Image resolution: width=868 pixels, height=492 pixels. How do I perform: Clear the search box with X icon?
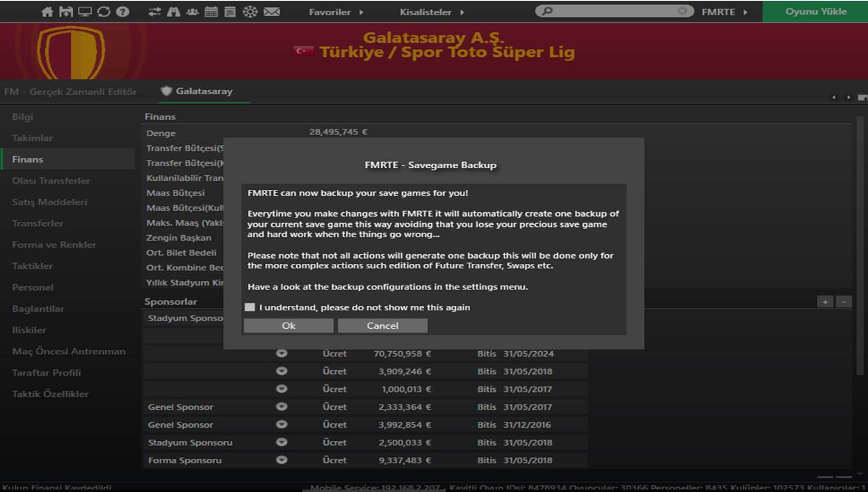tap(683, 11)
